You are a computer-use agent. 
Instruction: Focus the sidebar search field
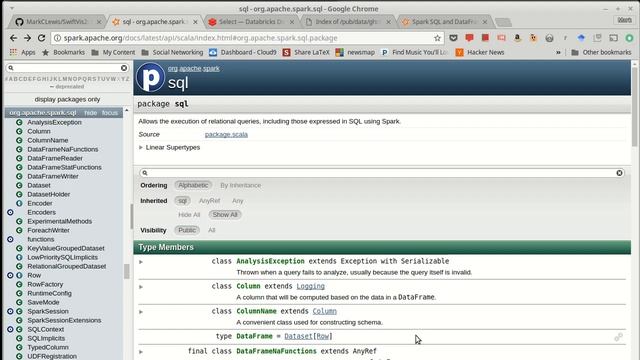(67, 68)
